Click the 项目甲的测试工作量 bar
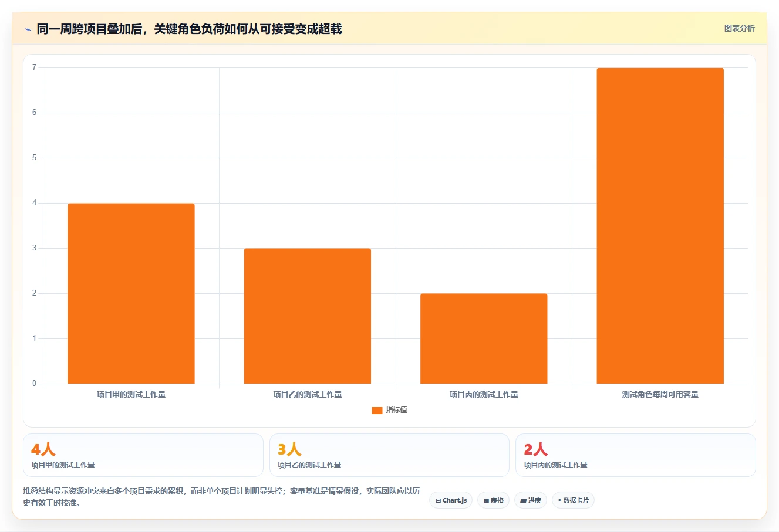 pos(131,293)
